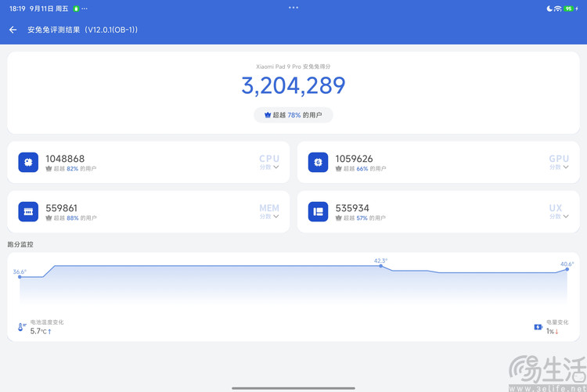The height and width of the screenshot is (392, 587).
Task: Select the 跑分监控 heading
Action: 20,244
